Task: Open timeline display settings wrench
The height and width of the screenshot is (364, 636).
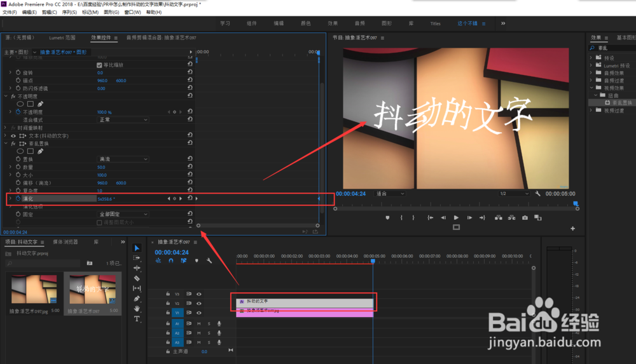Action: (x=209, y=260)
